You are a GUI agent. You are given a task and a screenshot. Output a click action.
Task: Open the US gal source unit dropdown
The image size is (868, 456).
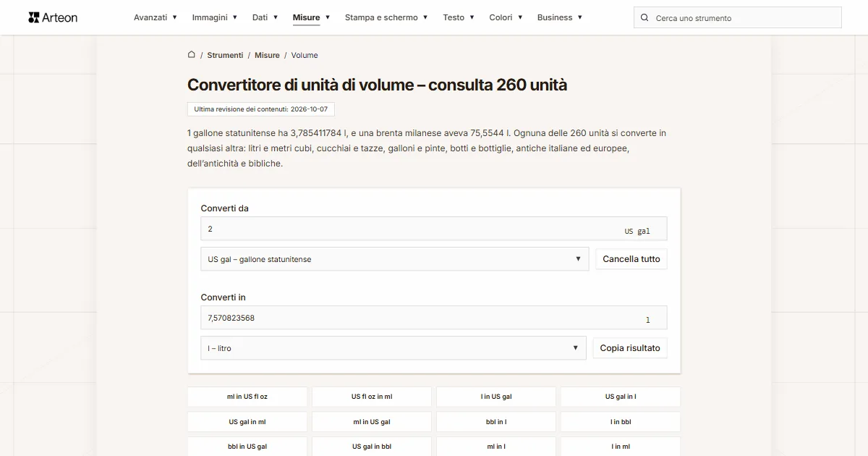point(395,259)
